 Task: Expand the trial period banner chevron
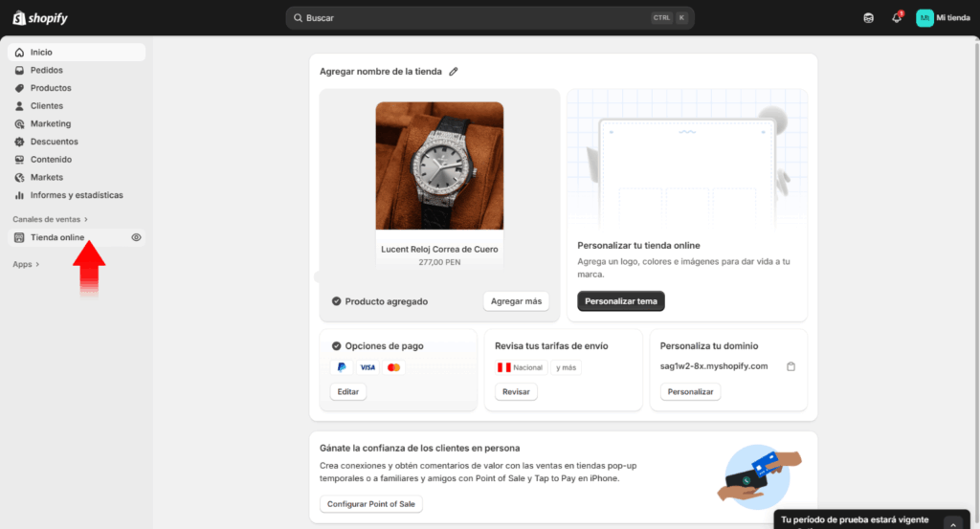coord(952,523)
